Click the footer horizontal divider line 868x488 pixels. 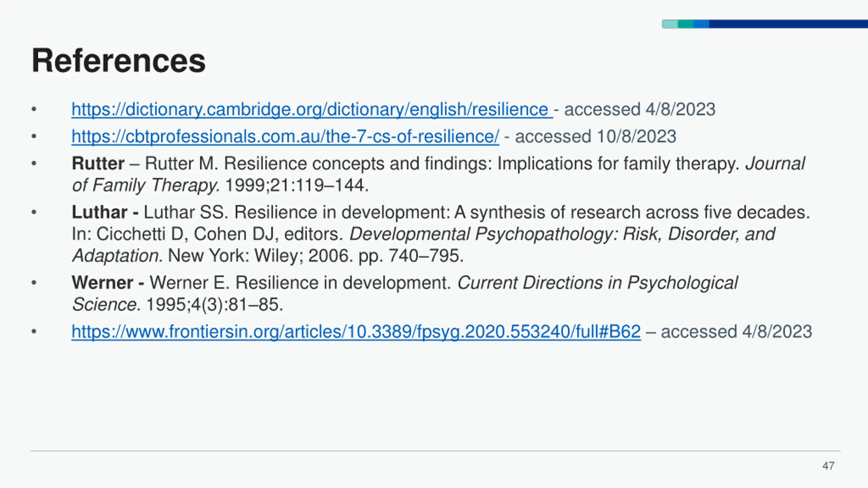435,451
